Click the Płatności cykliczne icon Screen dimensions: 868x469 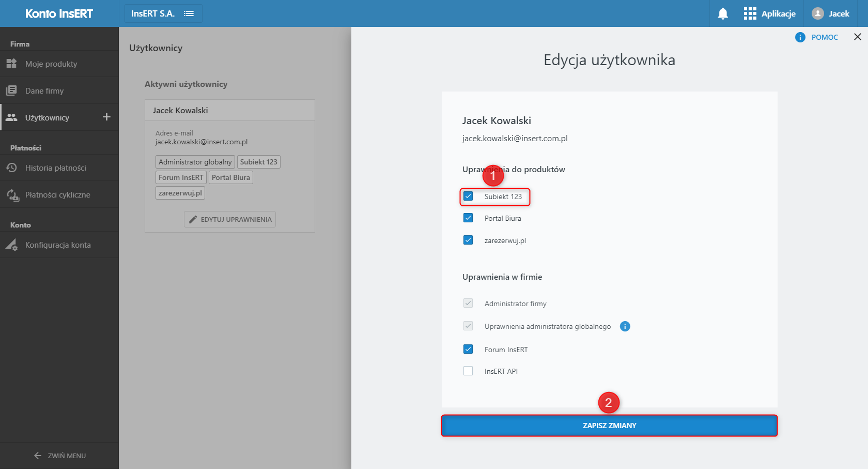tap(12, 195)
